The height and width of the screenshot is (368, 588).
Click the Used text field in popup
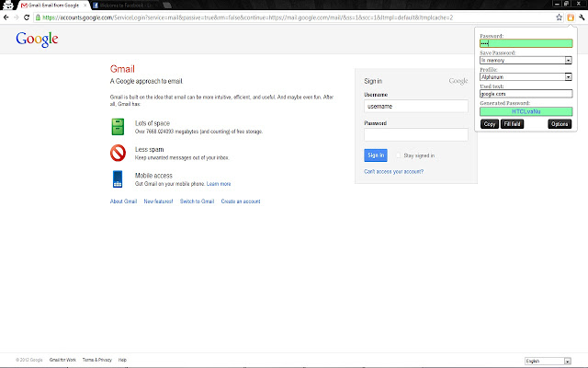526,94
